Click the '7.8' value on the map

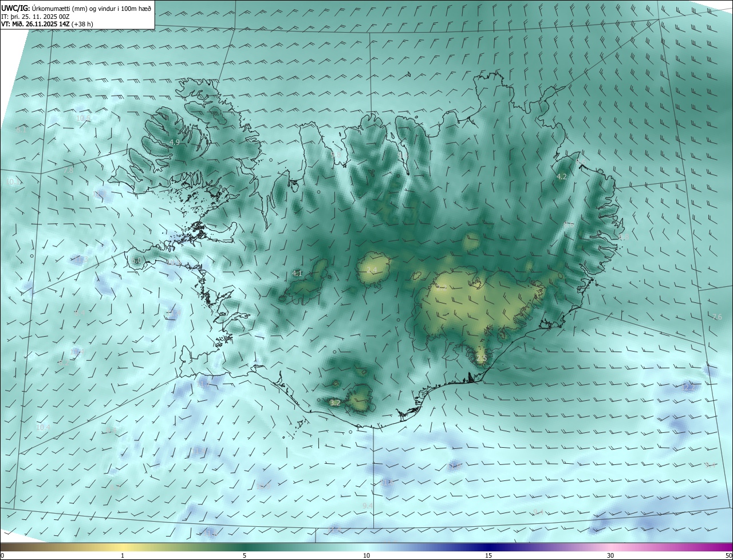(68, 171)
